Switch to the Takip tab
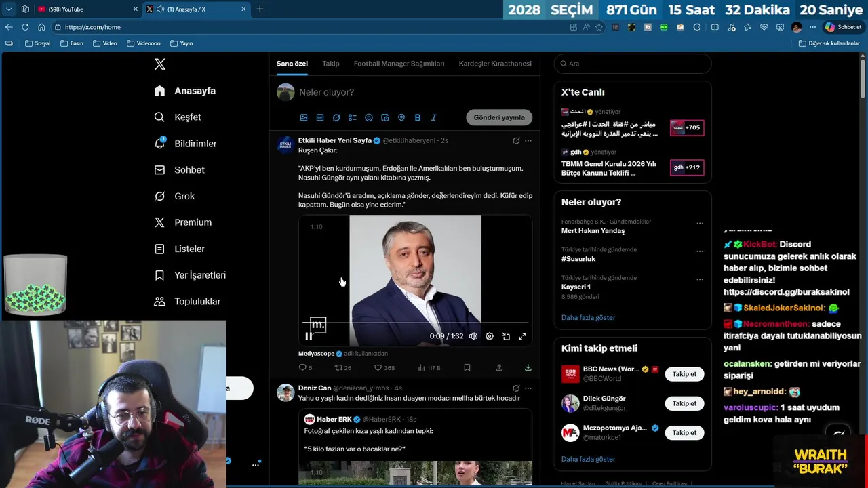This screenshot has width=868, height=488. [x=331, y=64]
